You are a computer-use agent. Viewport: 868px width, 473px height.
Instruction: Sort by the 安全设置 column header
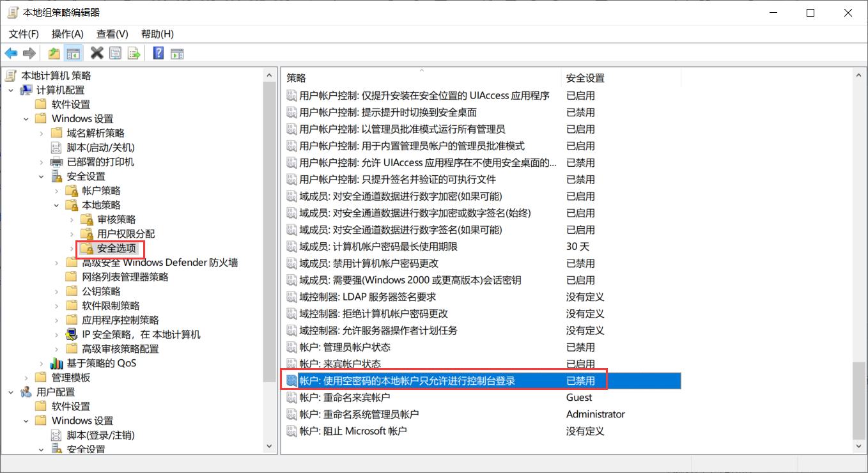point(621,78)
